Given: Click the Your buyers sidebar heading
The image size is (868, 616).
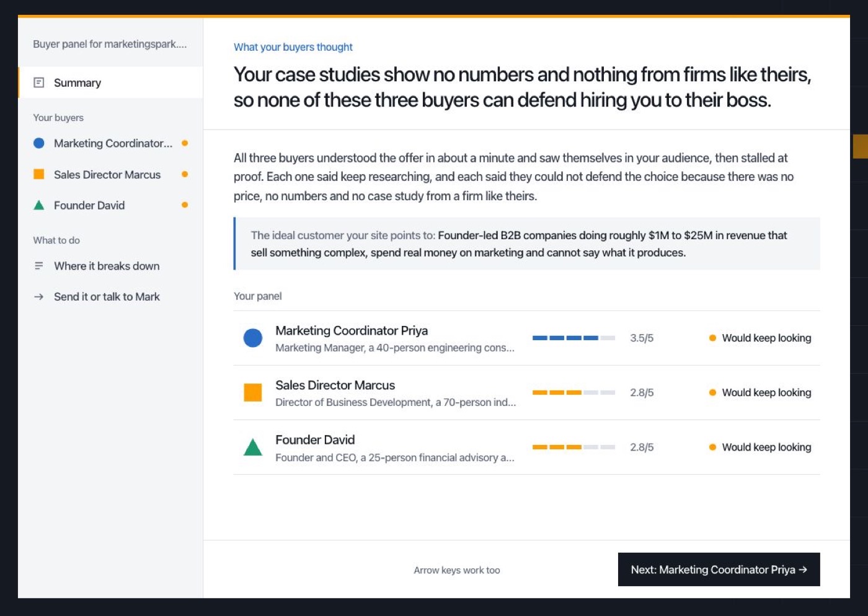Looking at the screenshot, I should (58, 118).
